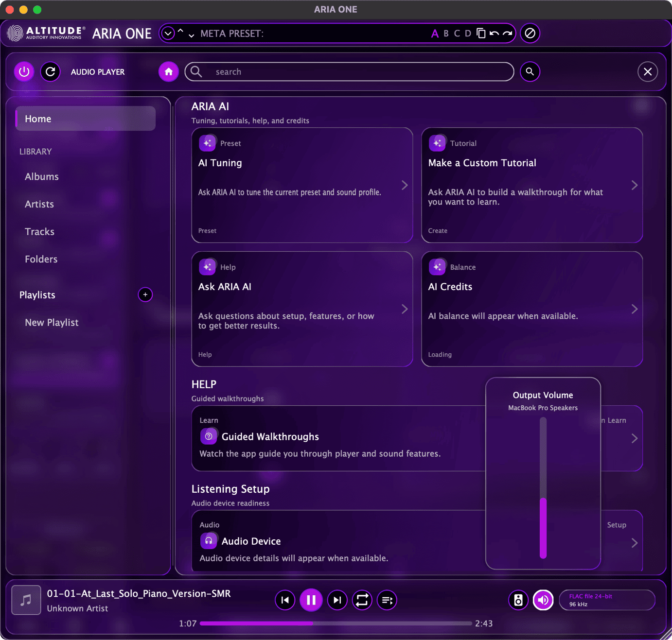672x640 pixels.
Task: Open the New Playlist entry
Action: tap(52, 322)
